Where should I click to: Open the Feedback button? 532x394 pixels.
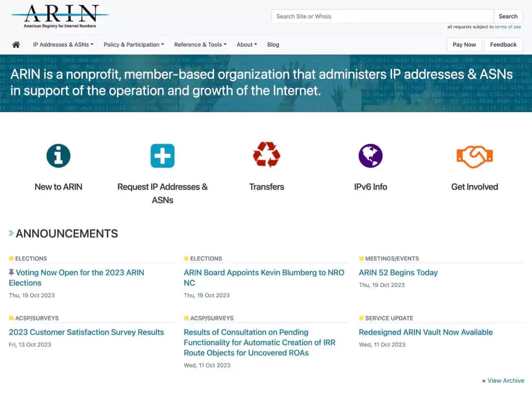click(503, 45)
